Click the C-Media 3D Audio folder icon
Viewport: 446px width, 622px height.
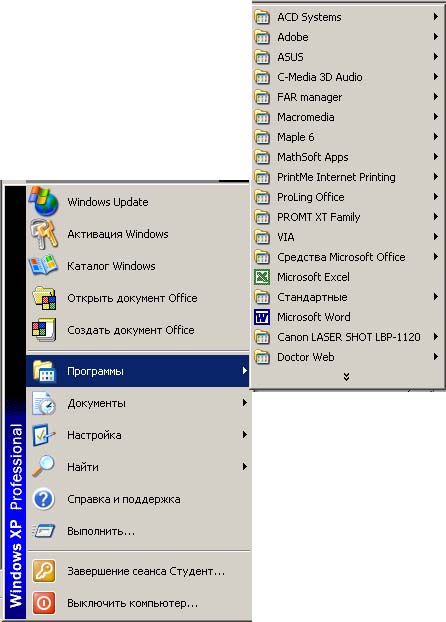[262, 77]
